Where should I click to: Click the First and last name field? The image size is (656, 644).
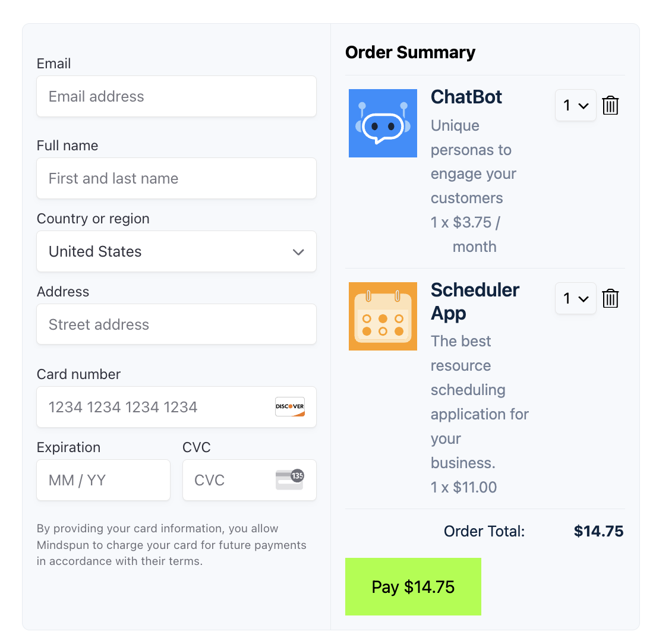[176, 178]
